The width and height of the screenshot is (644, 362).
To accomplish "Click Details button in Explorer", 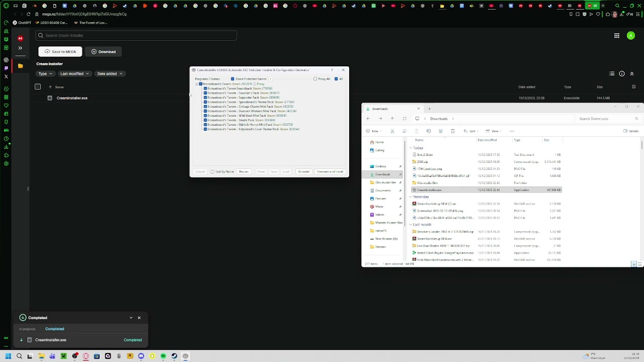I will tap(631, 131).
